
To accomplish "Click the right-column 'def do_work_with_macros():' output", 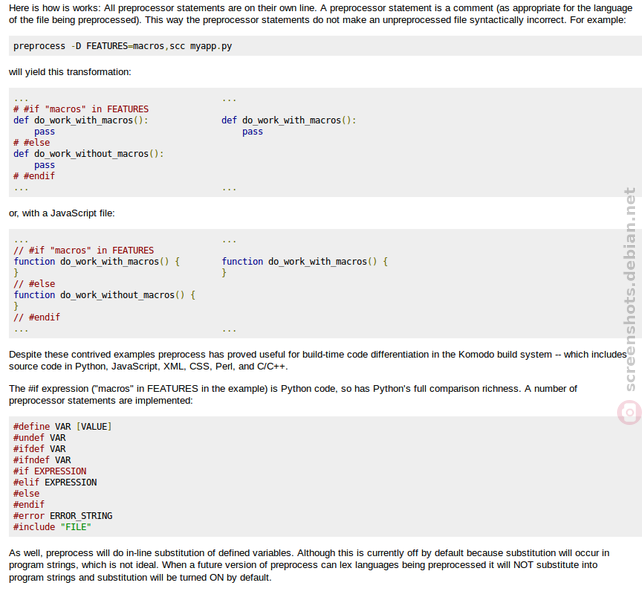I will click(x=289, y=120).
